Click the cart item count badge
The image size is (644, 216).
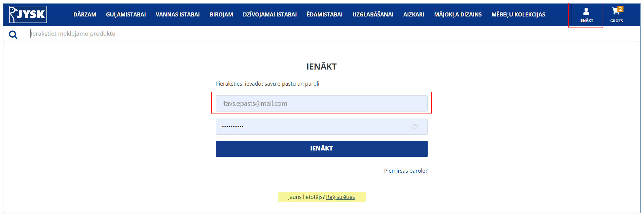pos(620,9)
